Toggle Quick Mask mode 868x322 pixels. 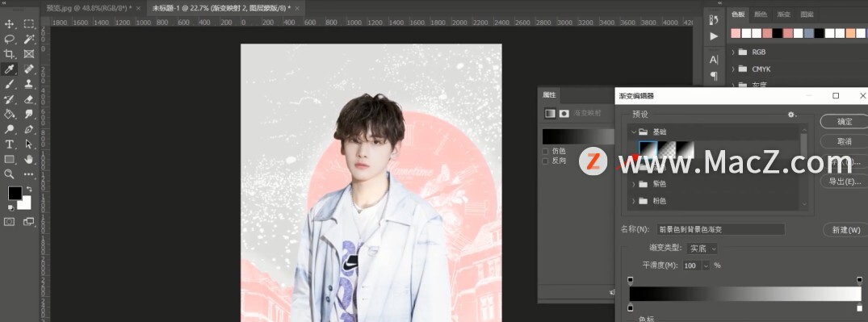[10, 221]
